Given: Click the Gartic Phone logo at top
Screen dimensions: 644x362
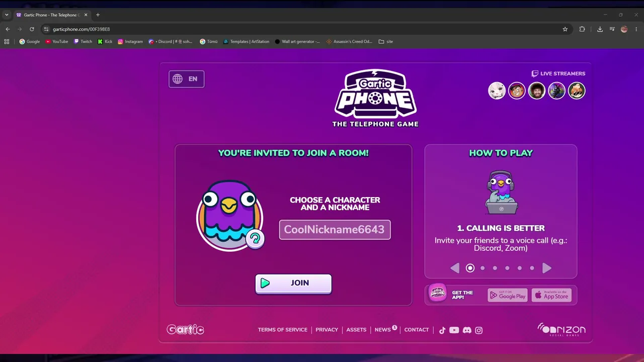Looking at the screenshot, I should click(x=375, y=98).
